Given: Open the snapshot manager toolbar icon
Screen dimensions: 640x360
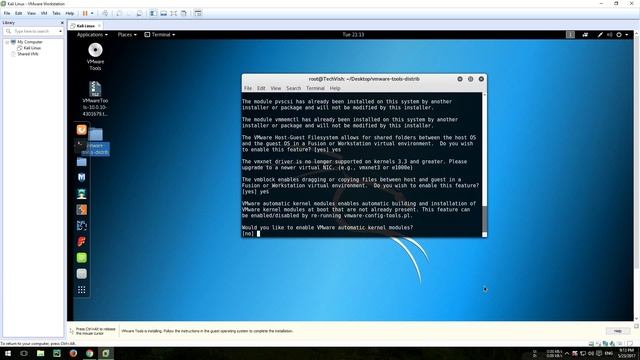Looking at the screenshot, I should point(139,13).
